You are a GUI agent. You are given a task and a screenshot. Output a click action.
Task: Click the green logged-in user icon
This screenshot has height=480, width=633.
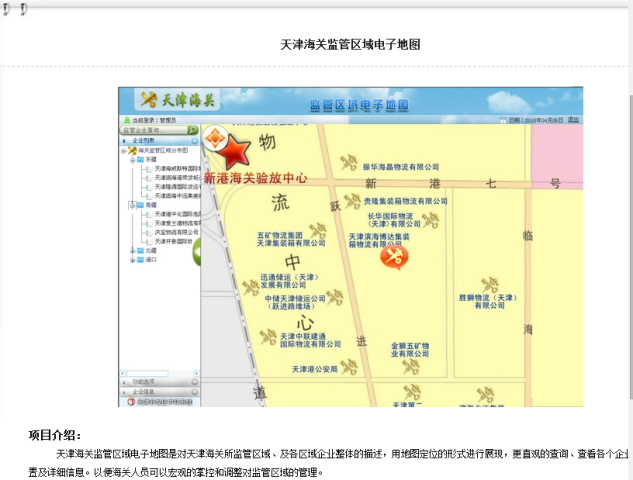(127, 120)
